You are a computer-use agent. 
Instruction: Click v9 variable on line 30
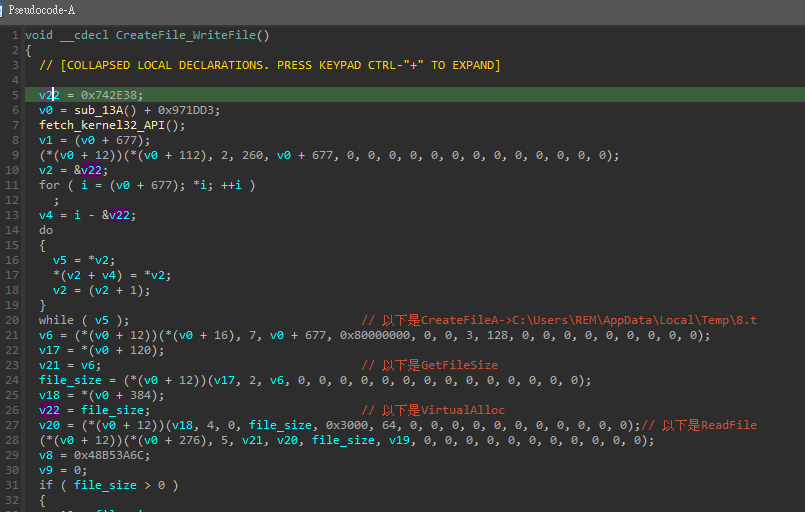46,470
